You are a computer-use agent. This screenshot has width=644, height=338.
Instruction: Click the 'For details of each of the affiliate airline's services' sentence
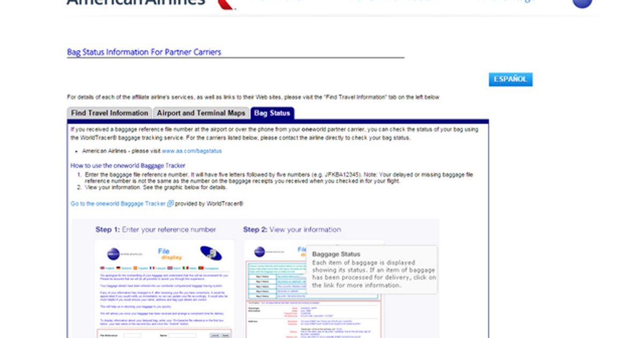[253, 97]
